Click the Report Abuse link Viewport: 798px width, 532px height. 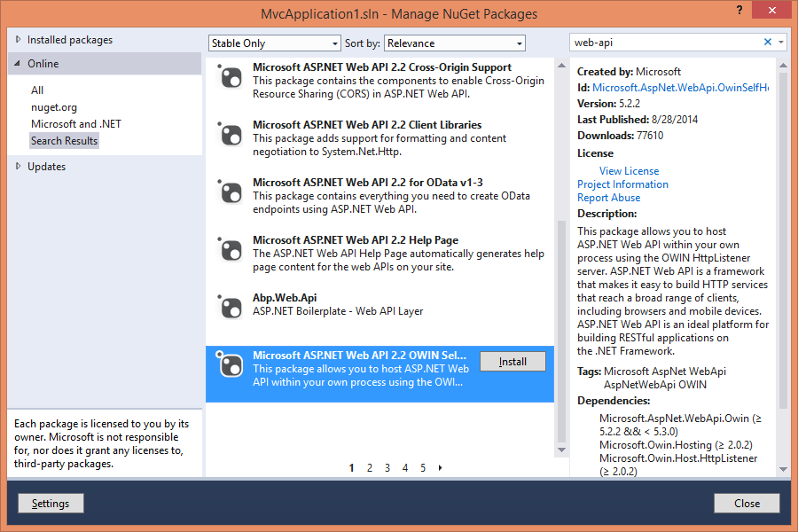click(x=608, y=198)
